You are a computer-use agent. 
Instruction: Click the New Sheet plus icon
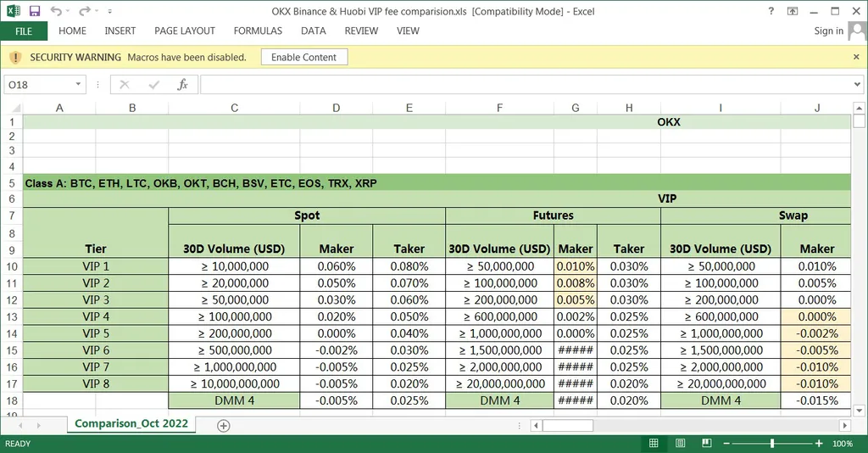coord(224,425)
